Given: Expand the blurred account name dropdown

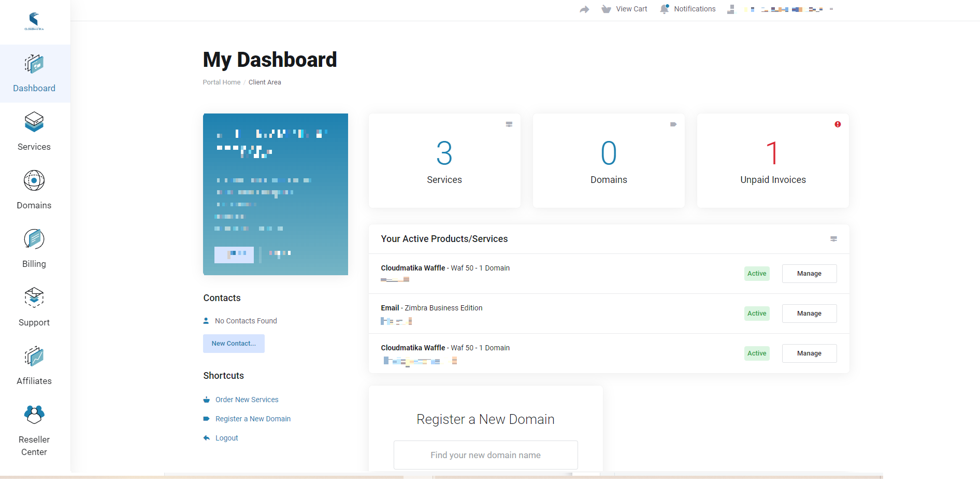Looking at the screenshot, I should coord(787,9).
